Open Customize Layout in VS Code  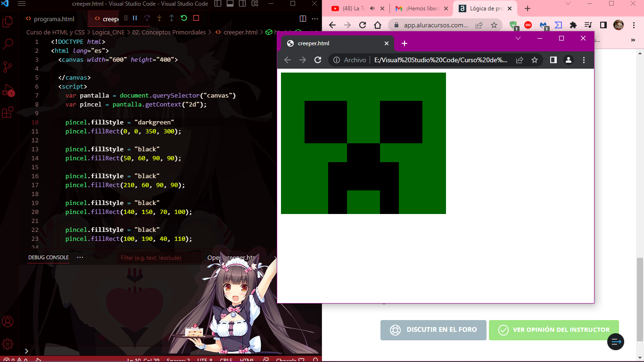[x=254, y=4]
